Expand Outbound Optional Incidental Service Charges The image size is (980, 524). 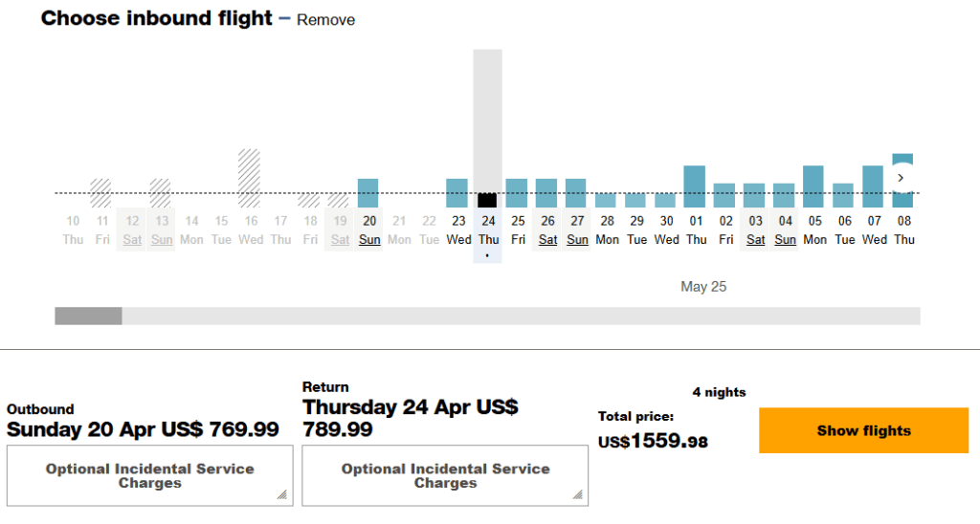pyautogui.click(x=149, y=475)
